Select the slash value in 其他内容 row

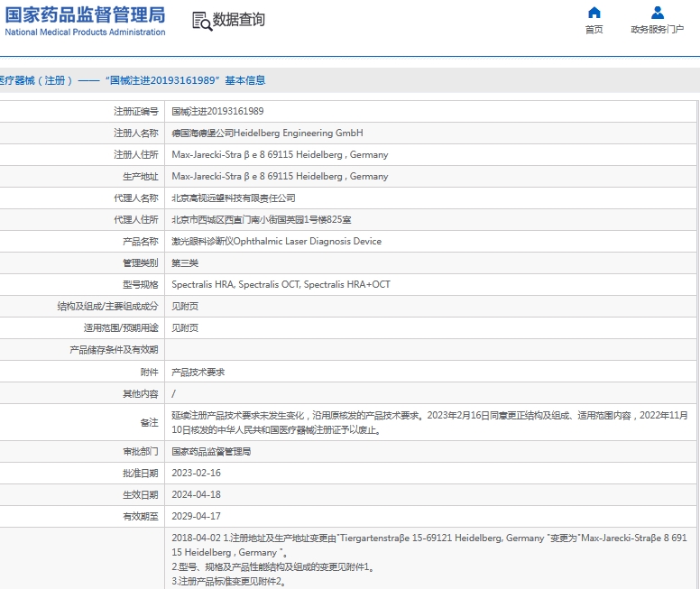pos(174,393)
